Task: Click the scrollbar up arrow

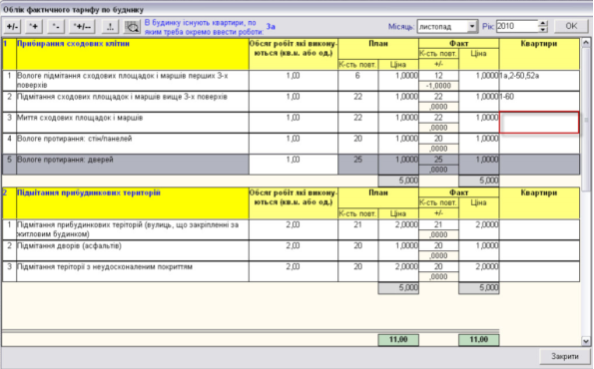Action: pos(586,42)
